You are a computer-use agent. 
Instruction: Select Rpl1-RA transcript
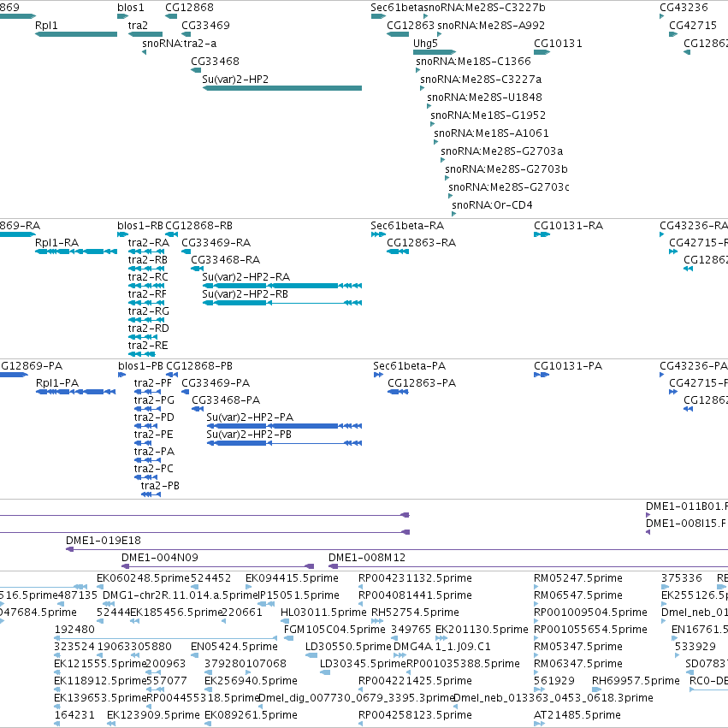point(76,252)
